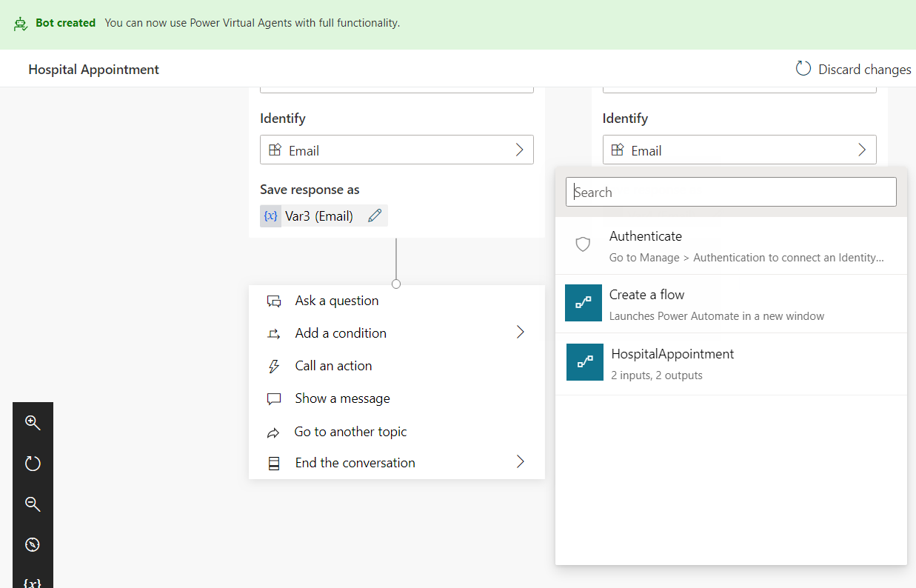Click the lightning icon for Call an action

274,366
